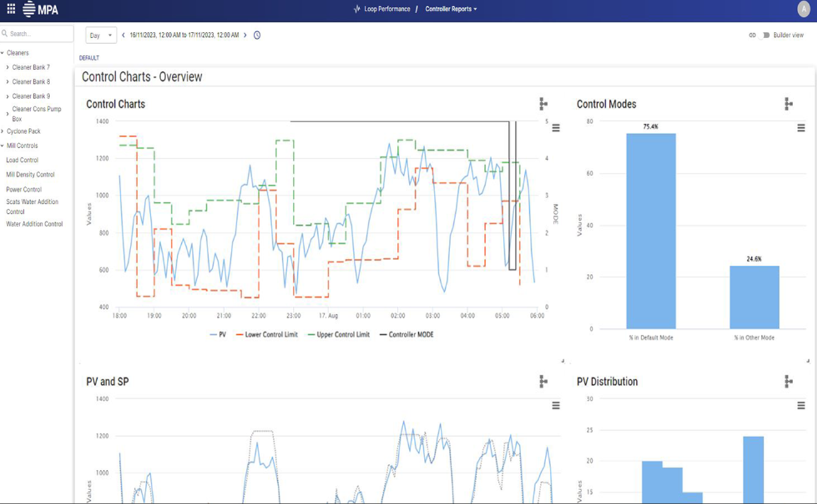This screenshot has width=817, height=504.
Task: Collapse the Mill Controls node
Action: pos(3,146)
